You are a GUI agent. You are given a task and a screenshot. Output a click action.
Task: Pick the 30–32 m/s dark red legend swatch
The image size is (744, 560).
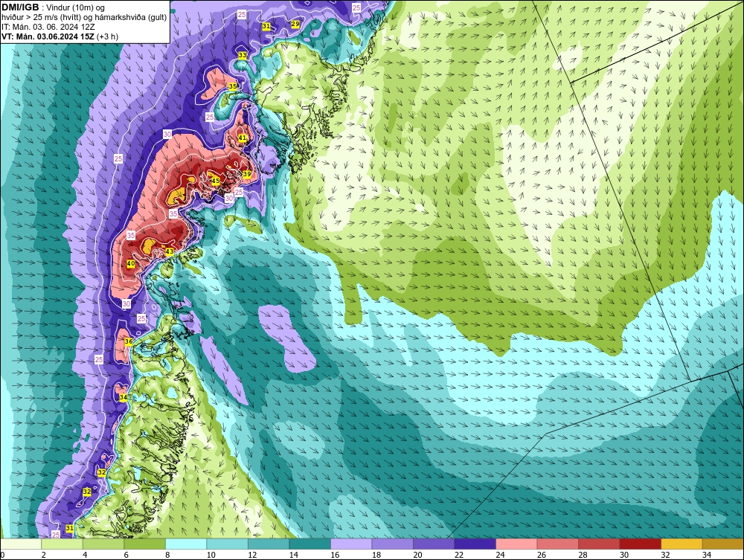[640, 544]
